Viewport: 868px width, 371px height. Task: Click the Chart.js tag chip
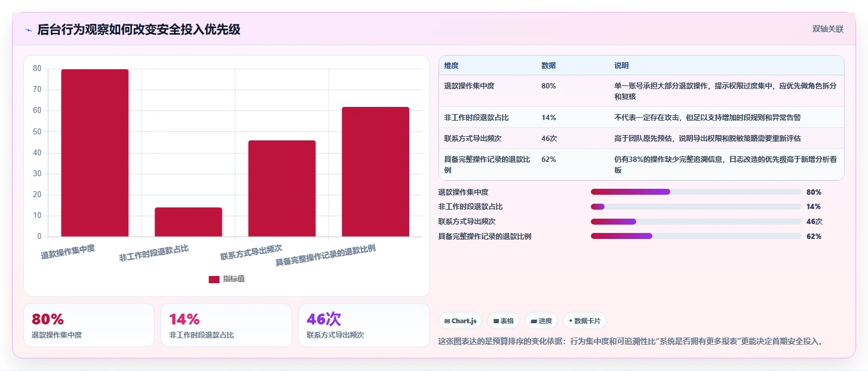pos(461,321)
